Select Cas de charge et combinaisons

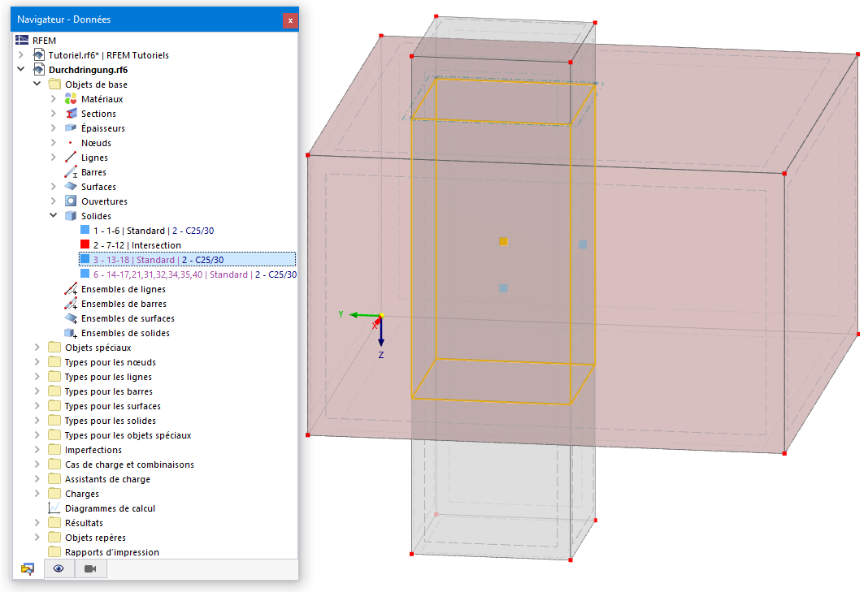coord(129,465)
